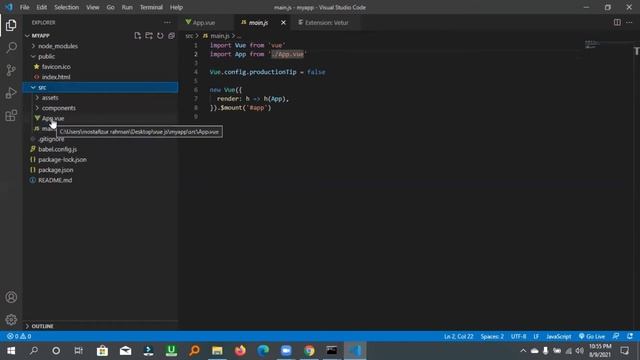This screenshot has width=640, height=360.
Task: Open Source Control view
Action: tap(11, 70)
